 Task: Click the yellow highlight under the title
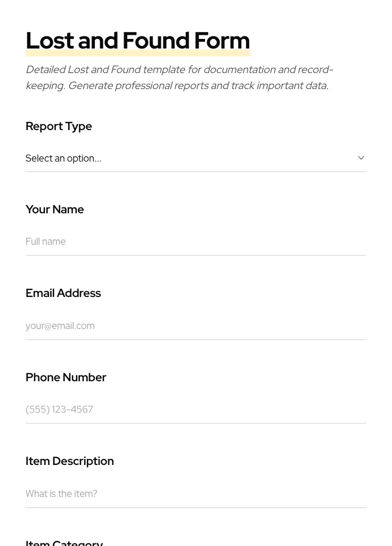(137, 54)
